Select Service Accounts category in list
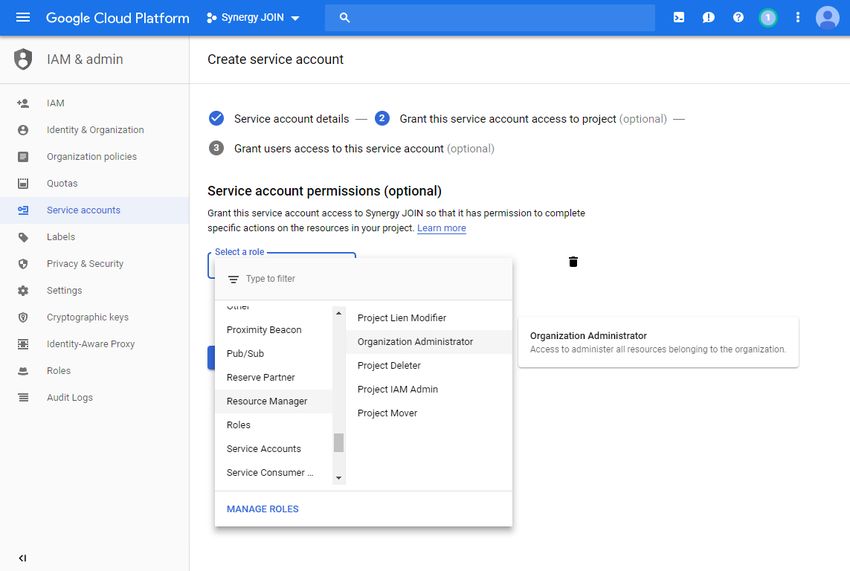The width and height of the screenshot is (850, 571). tap(274, 449)
